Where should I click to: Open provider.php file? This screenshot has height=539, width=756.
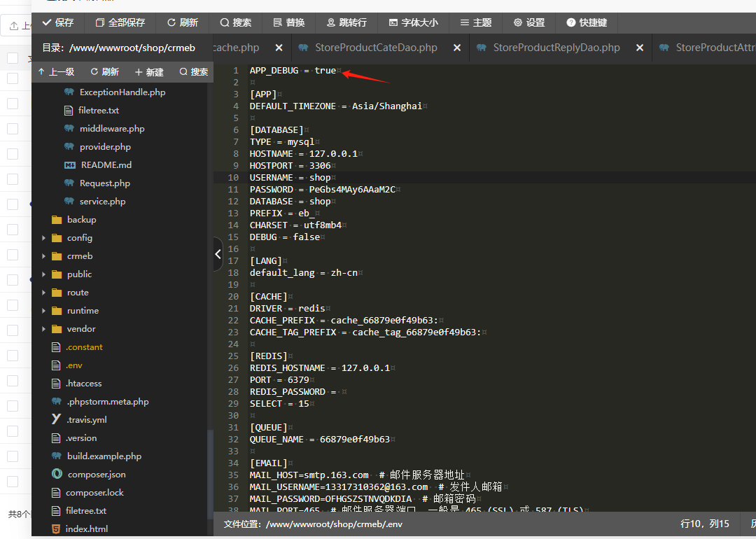pos(105,147)
